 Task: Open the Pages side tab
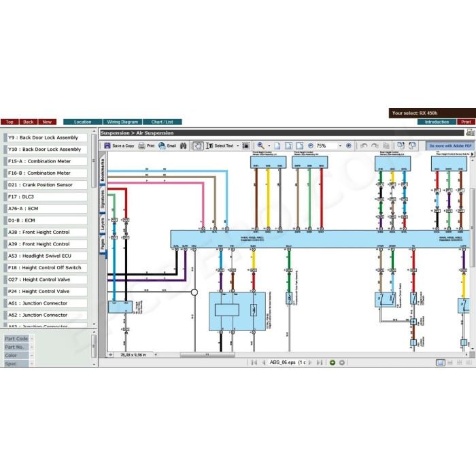pyautogui.click(x=103, y=244)
